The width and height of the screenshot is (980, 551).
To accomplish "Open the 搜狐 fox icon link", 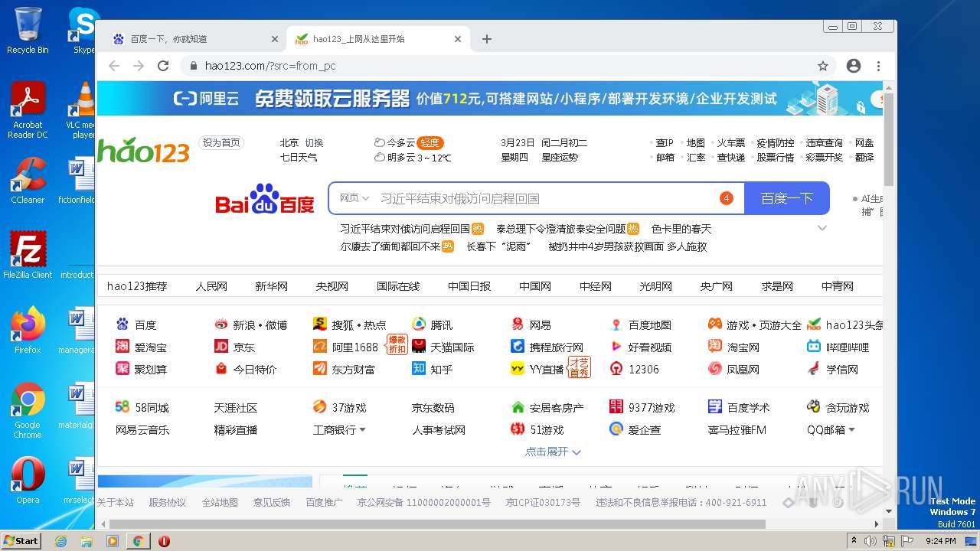I will pyautogui.click(x=320, y=324).
